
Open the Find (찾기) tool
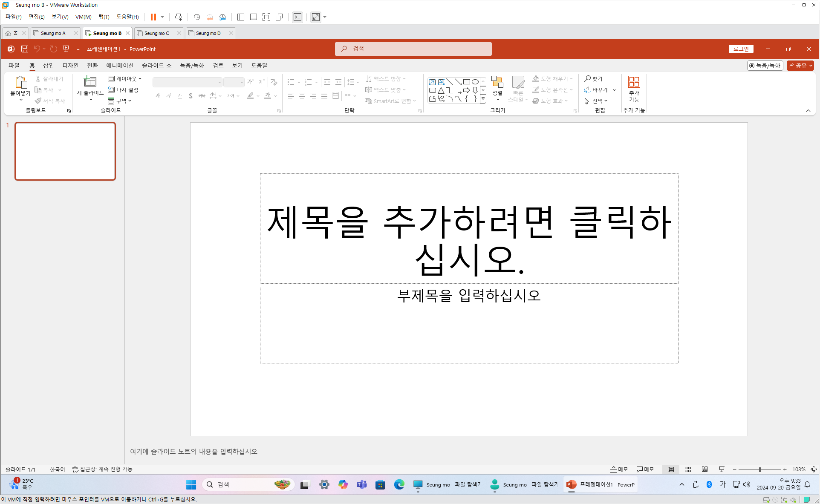(593, 79)
